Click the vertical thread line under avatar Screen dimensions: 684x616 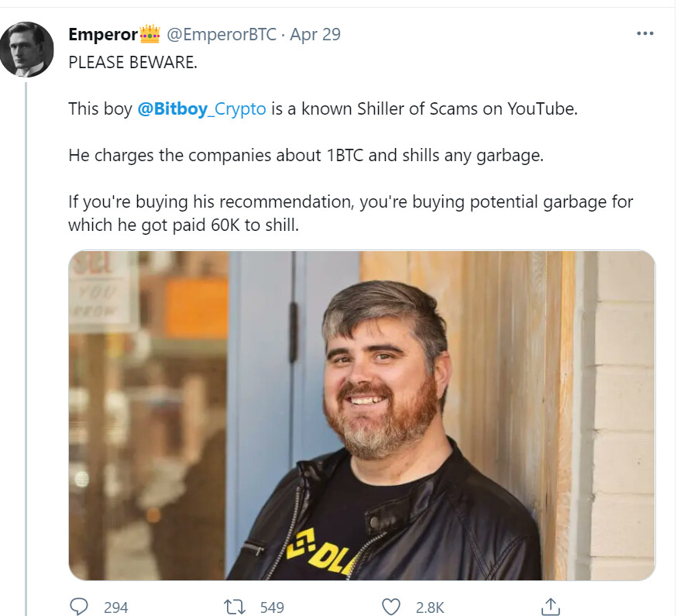tap(26, 349)
